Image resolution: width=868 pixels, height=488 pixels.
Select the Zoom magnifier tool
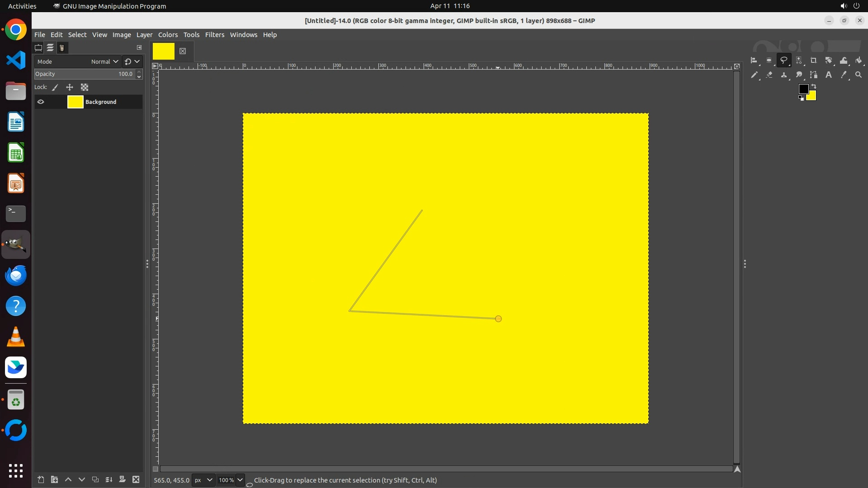pyautogui.click(x=858, y=75)
